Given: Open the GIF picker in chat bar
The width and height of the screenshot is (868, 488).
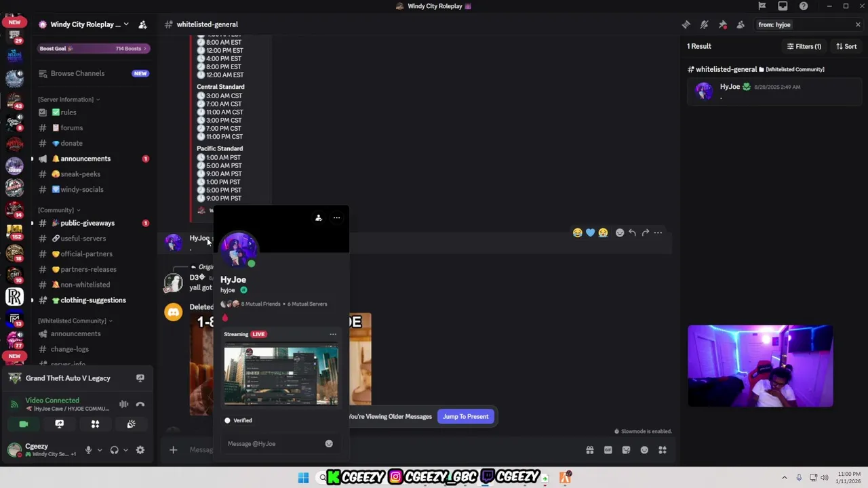Looking at the screenshot, I should point(608,450).
